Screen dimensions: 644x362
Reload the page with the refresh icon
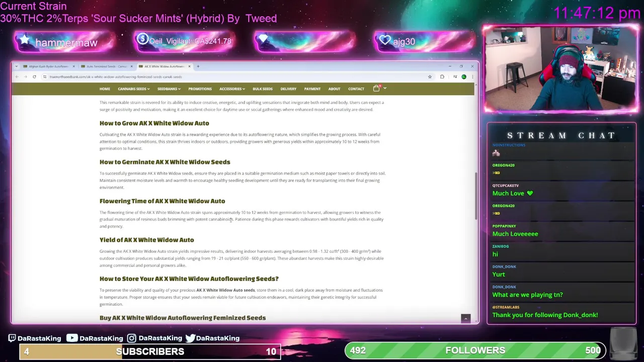click(34, 77)
